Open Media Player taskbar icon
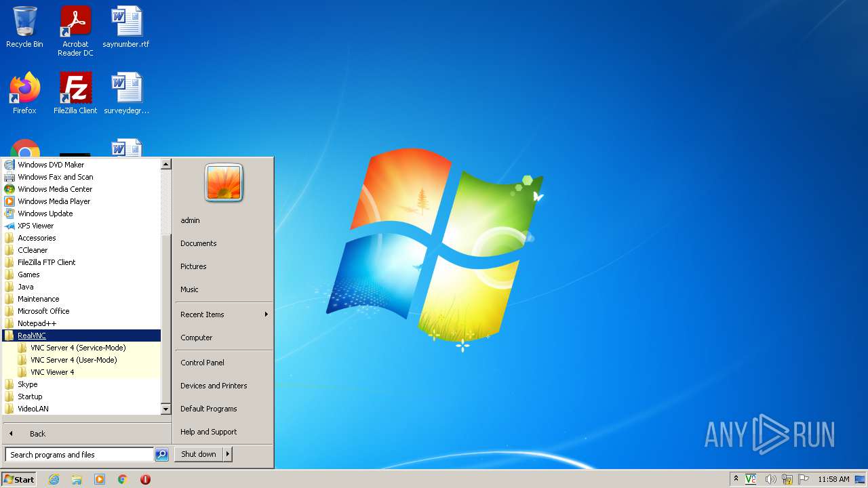The height and width of the screenshot is (488, 868). (x=100, y=479)
